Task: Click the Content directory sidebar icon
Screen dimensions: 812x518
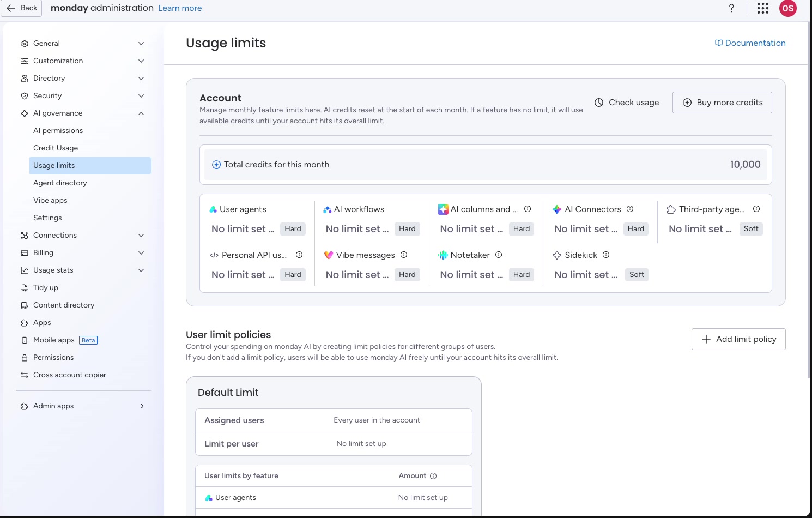Action: click(25, 305)
